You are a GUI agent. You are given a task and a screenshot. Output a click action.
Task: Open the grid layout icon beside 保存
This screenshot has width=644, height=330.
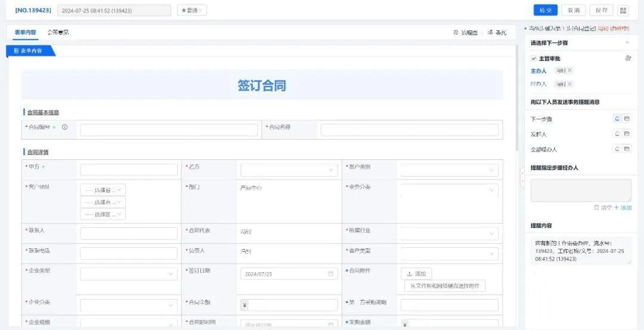(x=623, y=10)
